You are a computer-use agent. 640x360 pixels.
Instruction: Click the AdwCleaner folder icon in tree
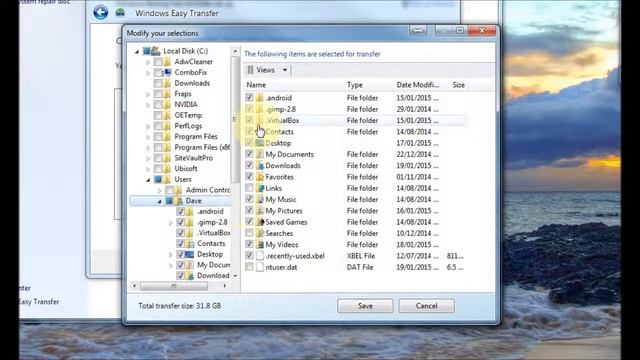tap(167, 62)
